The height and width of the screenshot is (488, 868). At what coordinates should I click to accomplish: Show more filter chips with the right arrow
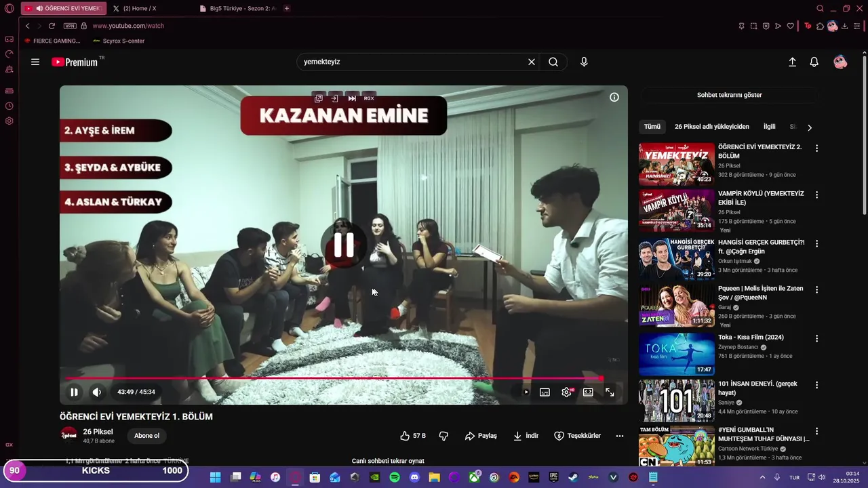809,127
